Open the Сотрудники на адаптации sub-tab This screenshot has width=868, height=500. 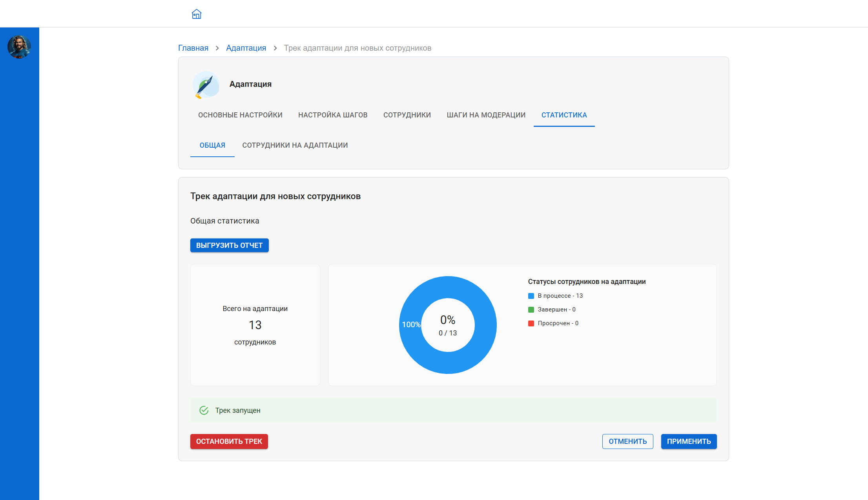click(295, 145)
